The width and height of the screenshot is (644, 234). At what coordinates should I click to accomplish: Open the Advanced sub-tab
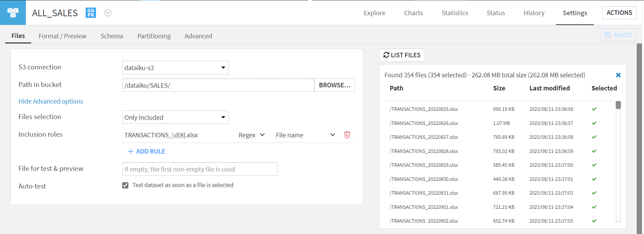tap(198, 36)
